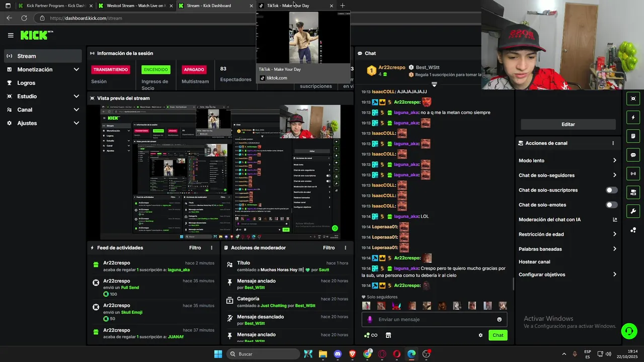Viewport: 644px width, 362px height.
Task: Click the broadcast signal icon in right rail
Action: click(x=633, y=173)
